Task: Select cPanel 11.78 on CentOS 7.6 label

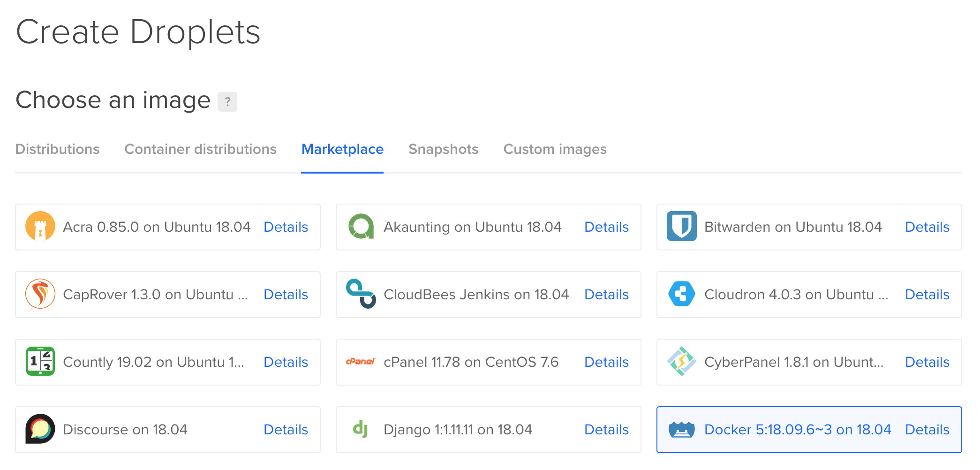Action: [x=471, y=362]
